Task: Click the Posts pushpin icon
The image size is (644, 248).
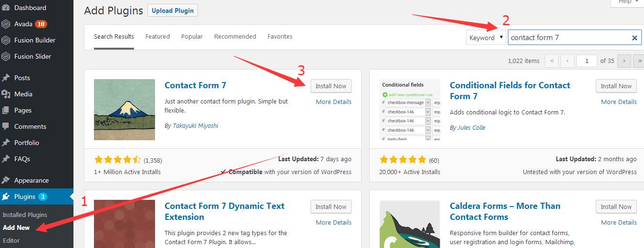Action: click(x=6, y=78)
